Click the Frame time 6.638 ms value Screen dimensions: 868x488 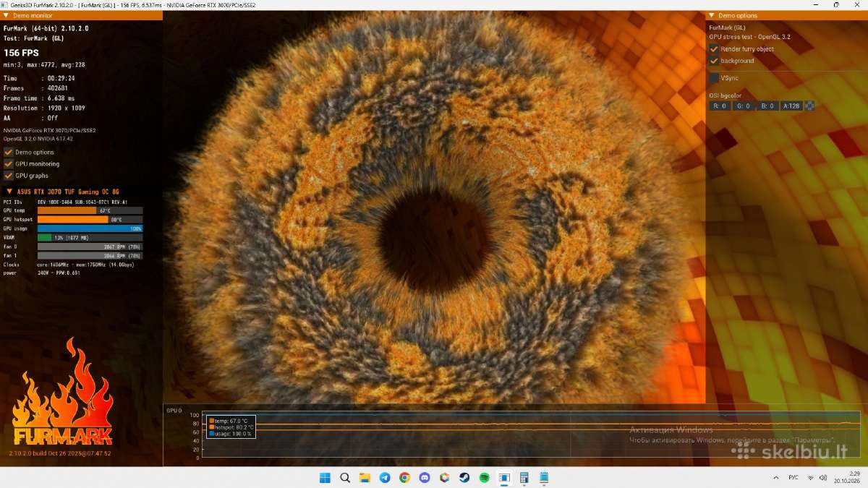pos(61,98)
